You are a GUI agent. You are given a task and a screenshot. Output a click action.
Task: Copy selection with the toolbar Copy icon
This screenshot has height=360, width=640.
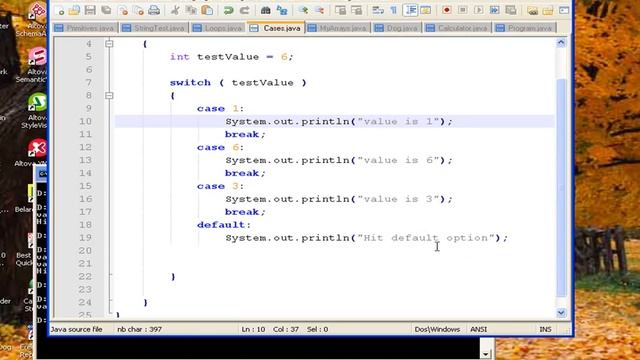[191, 10]
